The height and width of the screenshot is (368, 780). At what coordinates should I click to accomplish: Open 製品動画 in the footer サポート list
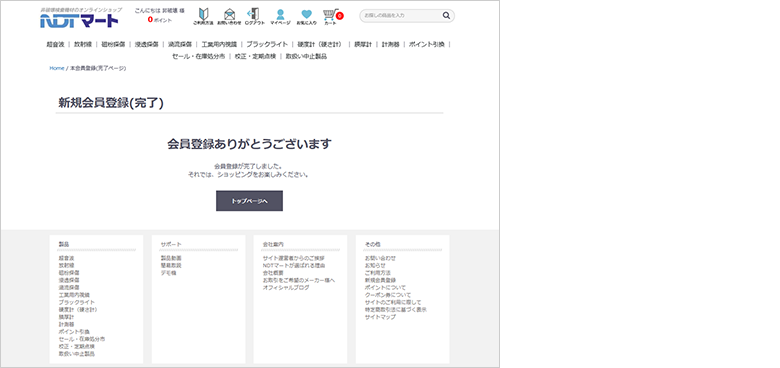tap(171, 259)
